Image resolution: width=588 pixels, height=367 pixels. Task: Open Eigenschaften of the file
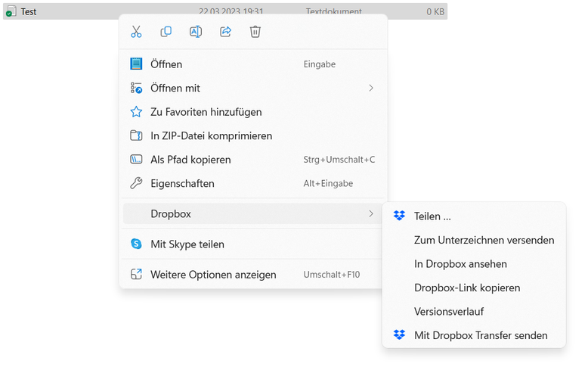[x=182, y=183]
